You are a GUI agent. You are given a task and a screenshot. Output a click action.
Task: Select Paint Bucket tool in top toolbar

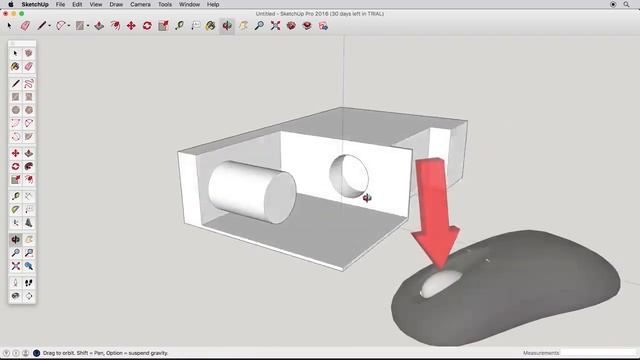coord(211,26)
